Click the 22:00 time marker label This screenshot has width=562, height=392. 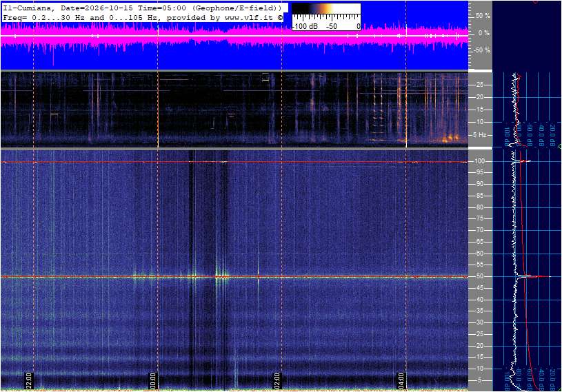[28, 380]
